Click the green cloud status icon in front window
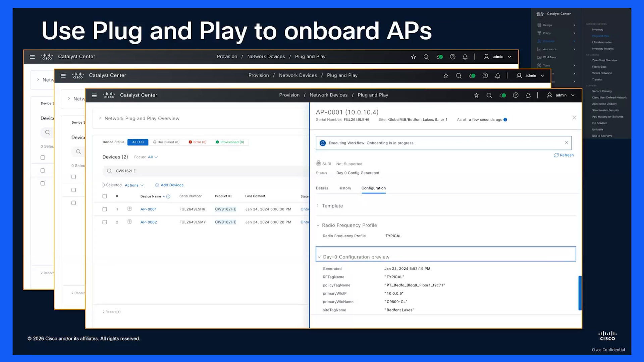The width and height of the screenshot is (644, 362). (x=502, y=95)
